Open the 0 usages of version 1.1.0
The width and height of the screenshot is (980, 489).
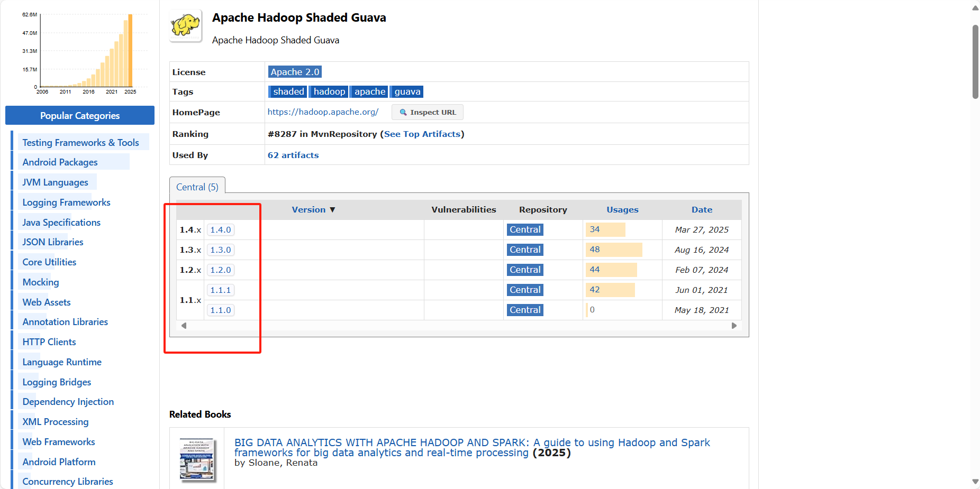[x=592, y=310]
